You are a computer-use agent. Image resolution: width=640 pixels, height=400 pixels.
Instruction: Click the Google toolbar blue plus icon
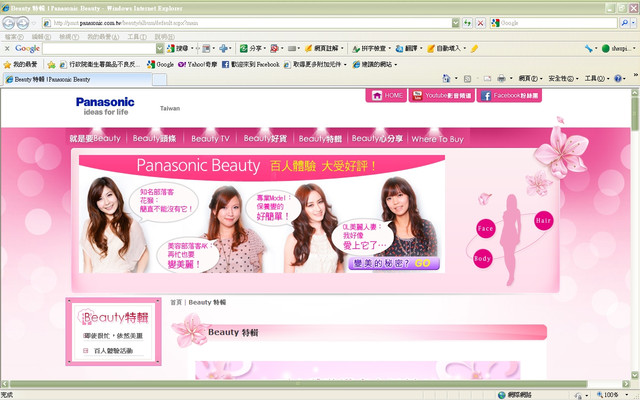click(223, 48)
